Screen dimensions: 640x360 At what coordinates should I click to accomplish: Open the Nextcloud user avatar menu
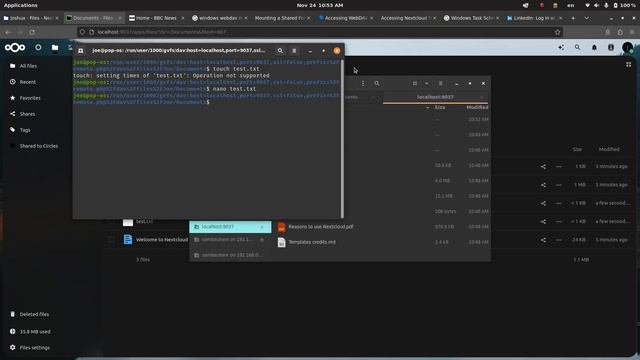[x=628, y=48]
